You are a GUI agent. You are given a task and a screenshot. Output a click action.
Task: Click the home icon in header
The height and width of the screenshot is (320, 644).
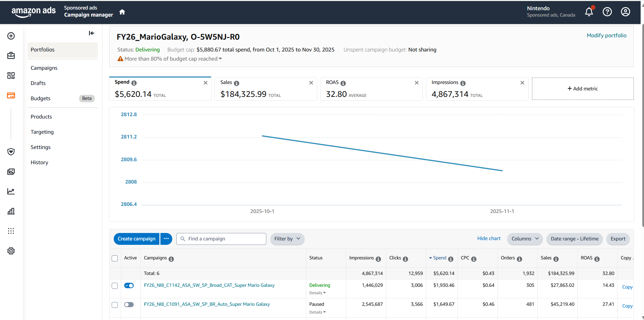122,12
